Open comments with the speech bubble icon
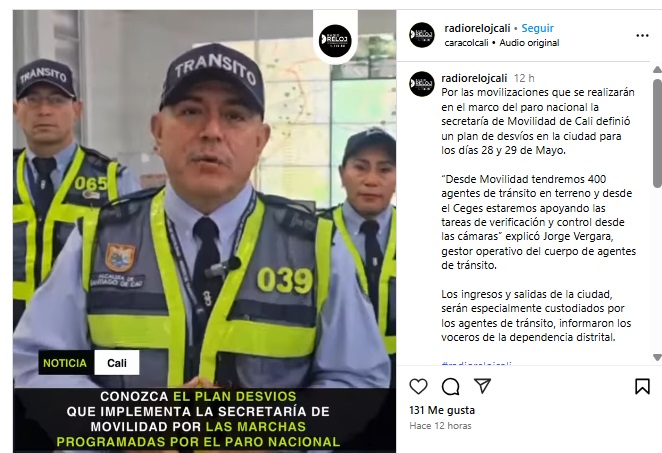 click(x=450, y=386)
